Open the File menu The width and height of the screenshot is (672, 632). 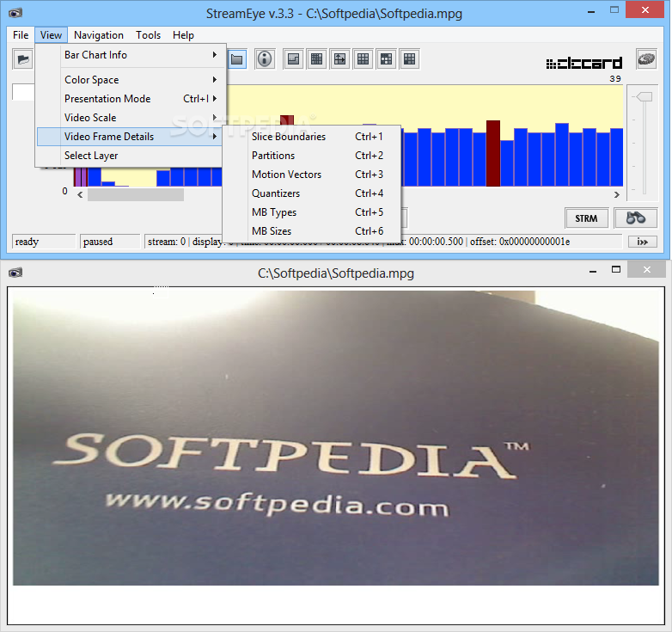coord(21,35)
